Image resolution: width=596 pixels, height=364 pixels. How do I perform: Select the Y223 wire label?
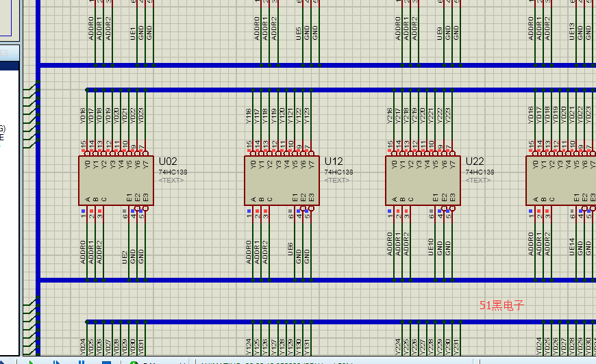448,116
